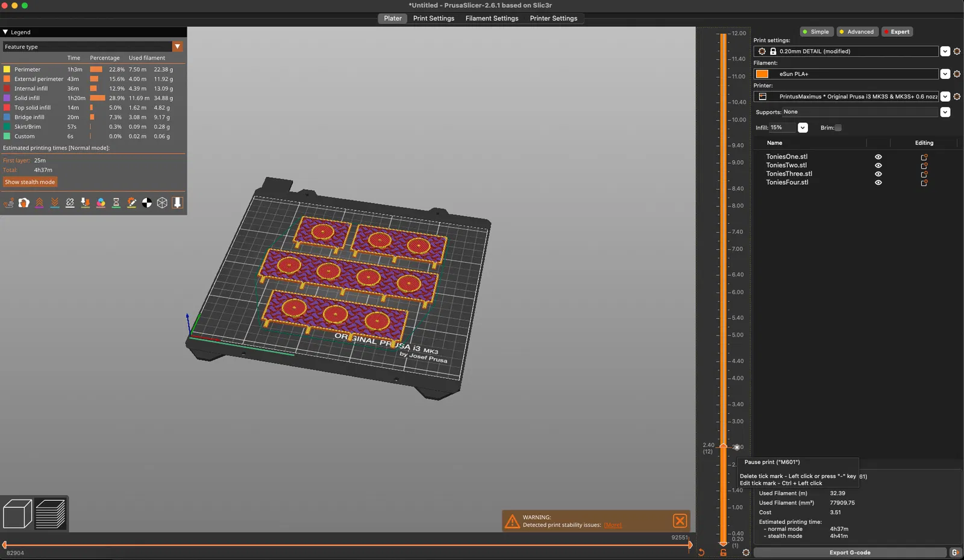Click gear icon next to Printer preset
The image size is (964, 560).
pos(957,96)
